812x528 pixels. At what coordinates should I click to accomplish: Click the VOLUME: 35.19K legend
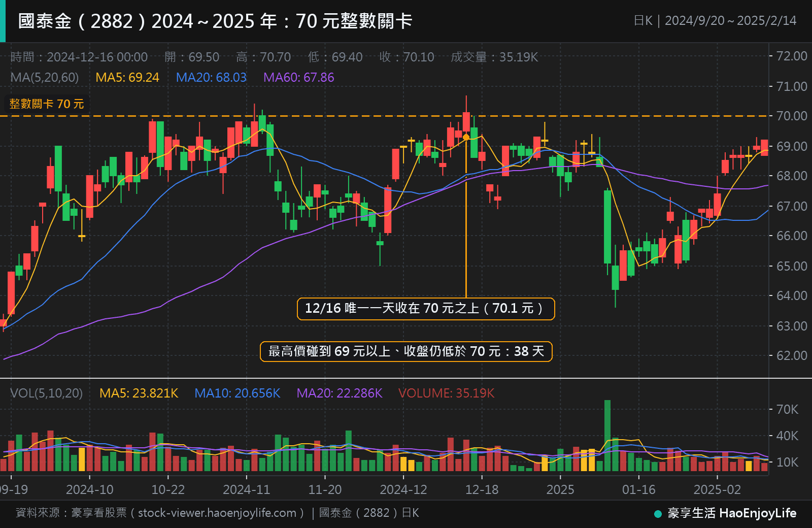point(447,393)
